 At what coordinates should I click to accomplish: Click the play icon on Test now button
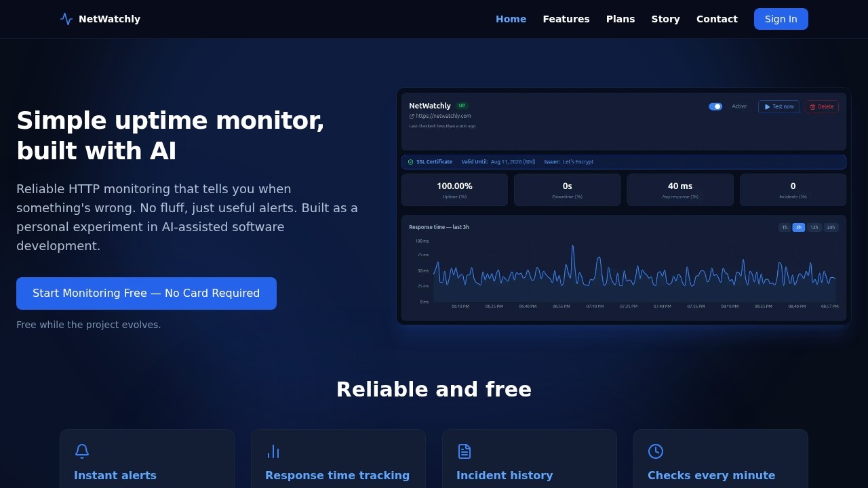(x=768, y=106)
